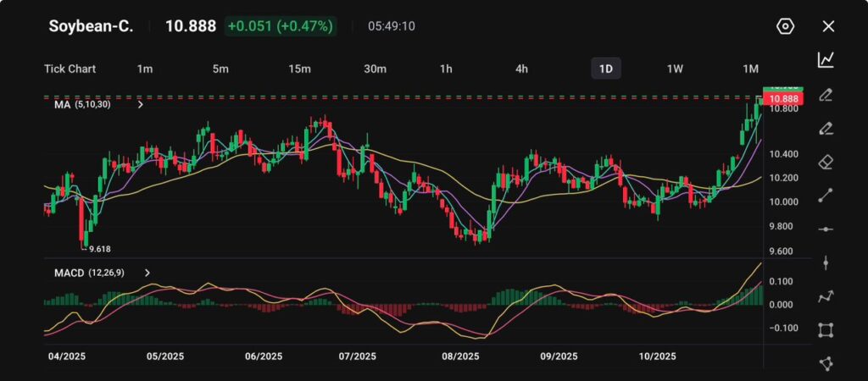Select the eraser tool
This screenshot has width=868, height=381.
tap(826, 162)
